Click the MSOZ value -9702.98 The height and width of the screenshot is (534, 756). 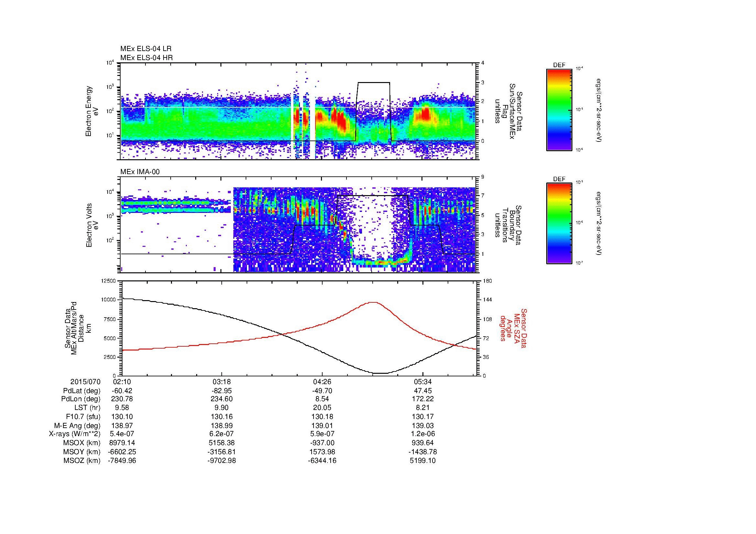tap(222, 461)
